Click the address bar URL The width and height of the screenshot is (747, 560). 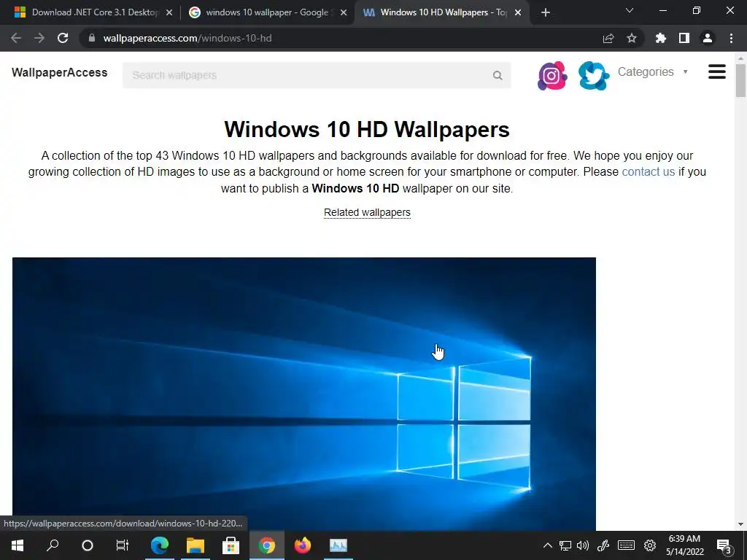187,38
